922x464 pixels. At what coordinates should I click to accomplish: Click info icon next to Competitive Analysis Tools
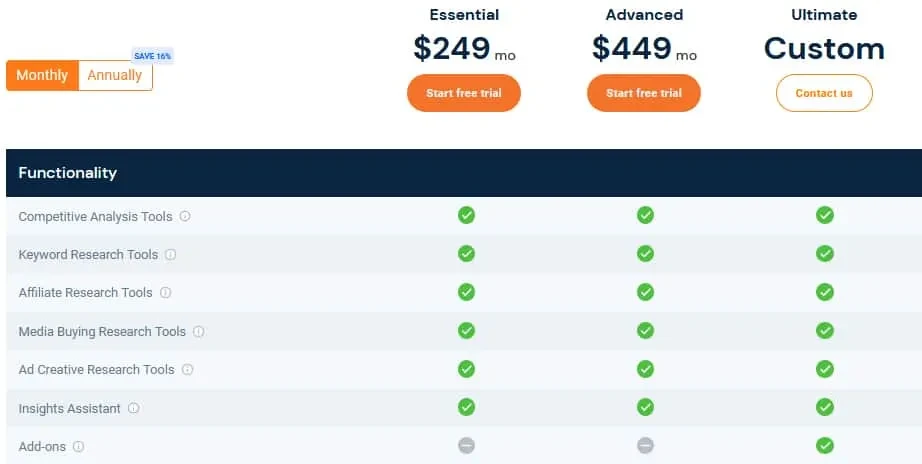click(185, 216)
